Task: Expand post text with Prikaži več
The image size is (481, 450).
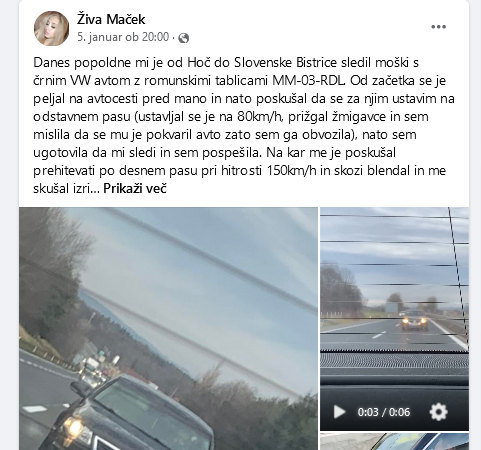Action: [135, 189]
